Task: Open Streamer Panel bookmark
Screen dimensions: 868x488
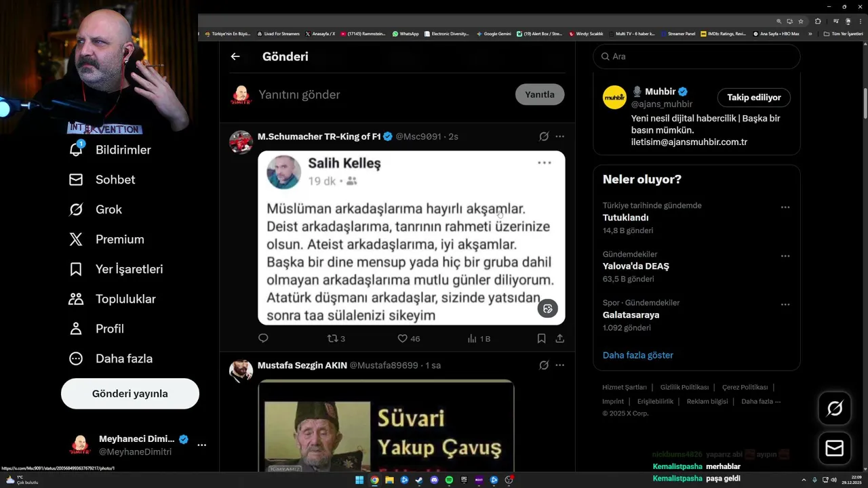Action: tap(677, 33)
